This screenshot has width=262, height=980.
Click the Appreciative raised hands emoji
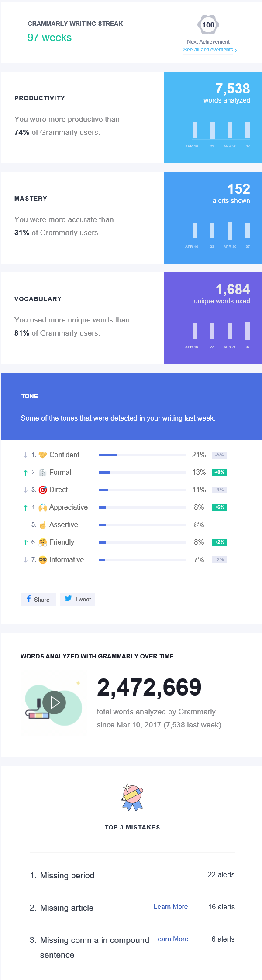pos(43,507)
